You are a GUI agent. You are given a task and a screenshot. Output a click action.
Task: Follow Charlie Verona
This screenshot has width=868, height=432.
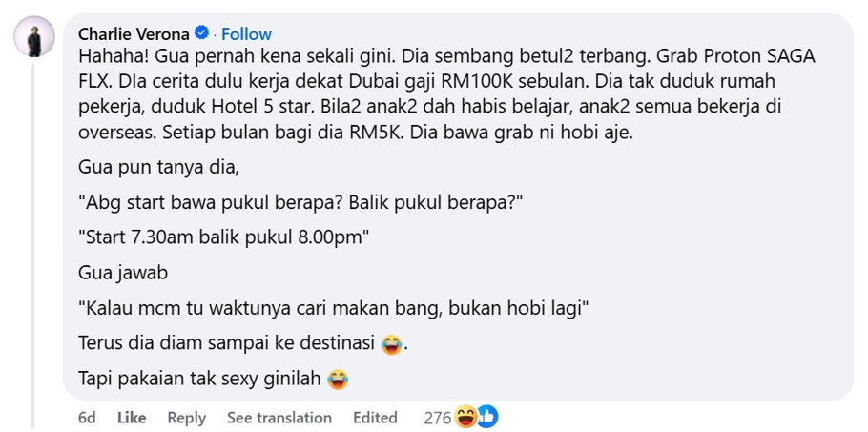(246, 34)
